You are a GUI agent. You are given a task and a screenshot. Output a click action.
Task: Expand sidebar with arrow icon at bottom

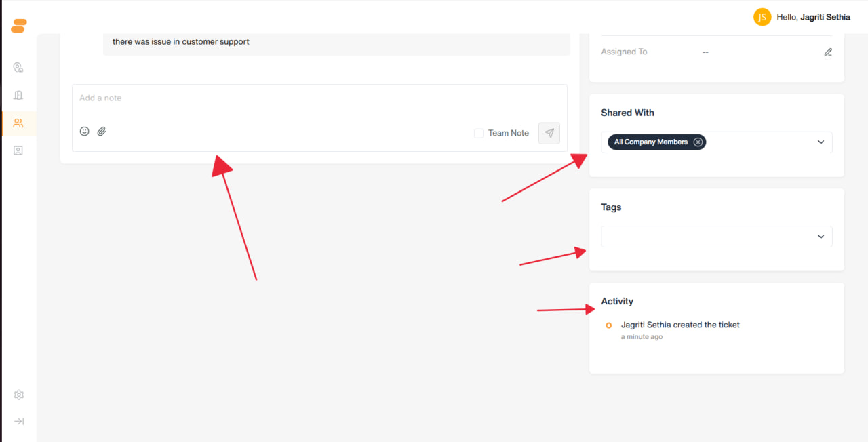click(x=19, y=421)
